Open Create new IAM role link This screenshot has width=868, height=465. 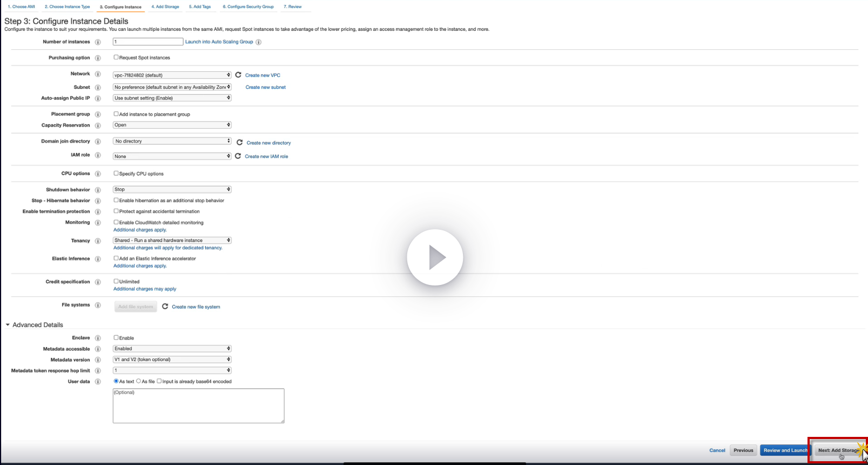click(x=266, y=156)
